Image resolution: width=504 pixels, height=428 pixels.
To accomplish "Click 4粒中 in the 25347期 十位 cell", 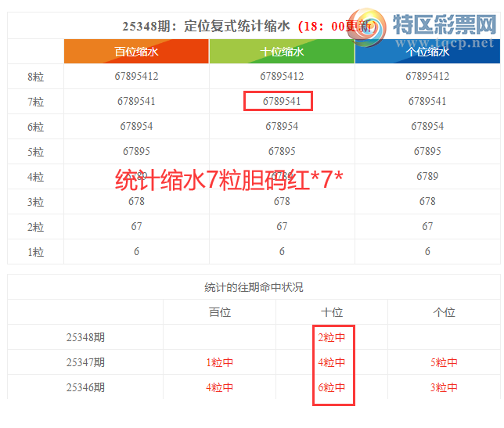I will [332, 362].
